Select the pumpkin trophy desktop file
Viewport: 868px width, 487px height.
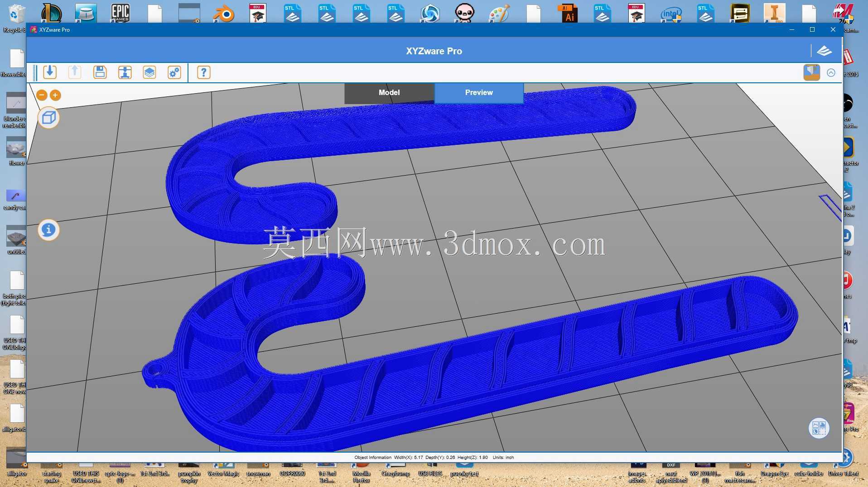point(189,473)
